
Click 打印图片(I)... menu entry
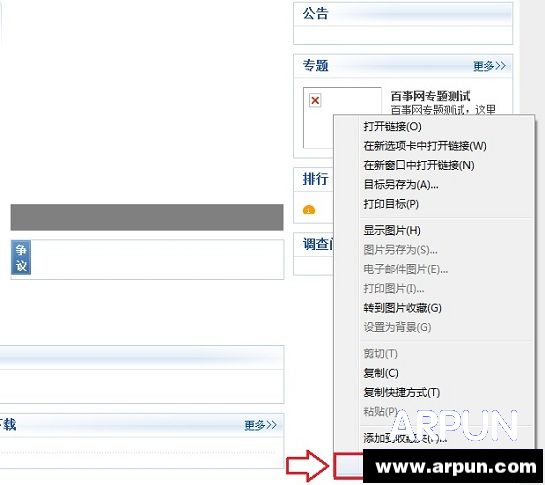(394, 289)
